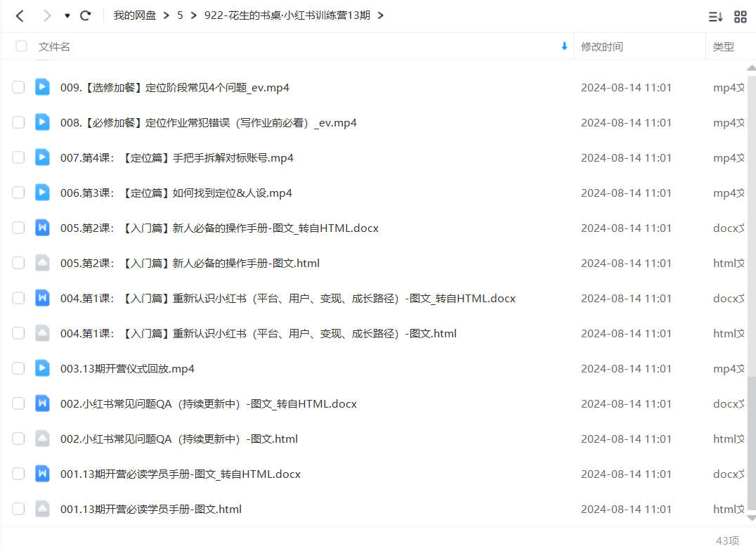Select file 009.【选修加餐】定位阶段常见4个问题_ev.mp4
Screen dimensions: 756x551
174,88
